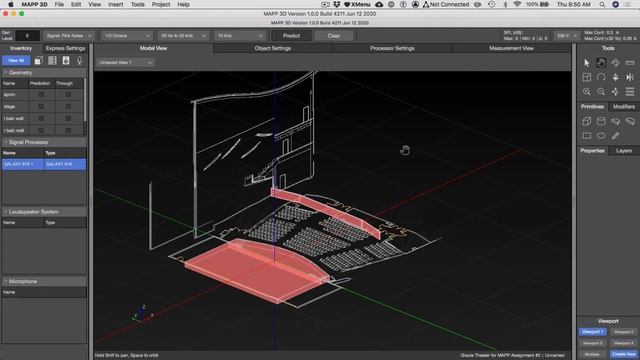Pick the ruler measure tool
This screenshot has width=640, height=360.
[x=630, y=63]
